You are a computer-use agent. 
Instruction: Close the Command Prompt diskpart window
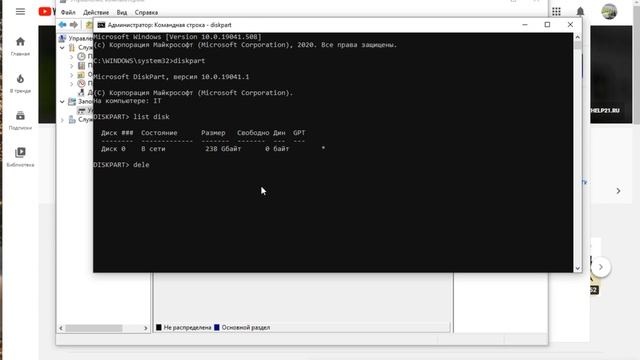(570, 25)
